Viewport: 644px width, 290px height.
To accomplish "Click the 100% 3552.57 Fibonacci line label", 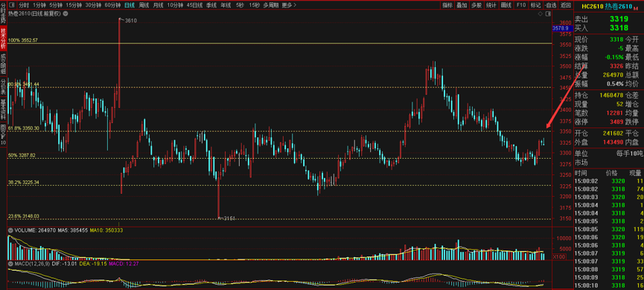I will coord(23,40).
